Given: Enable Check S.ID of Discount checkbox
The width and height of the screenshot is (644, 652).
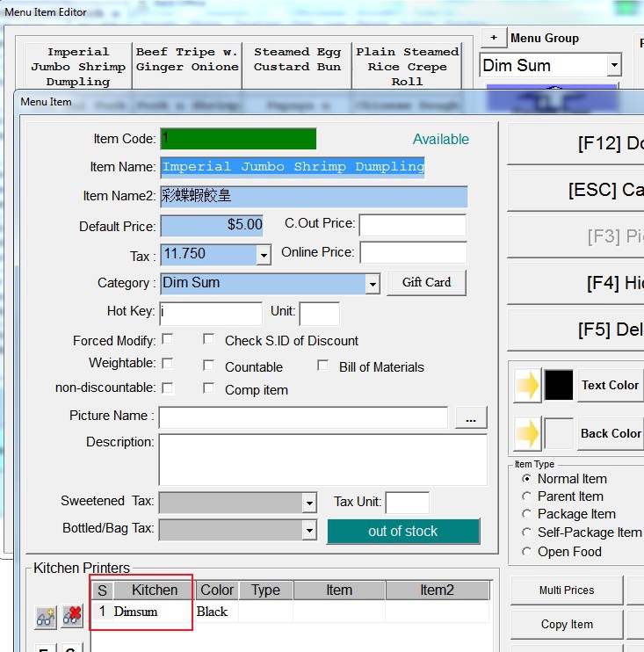Looking at the screenshot, I should [208, 339].
